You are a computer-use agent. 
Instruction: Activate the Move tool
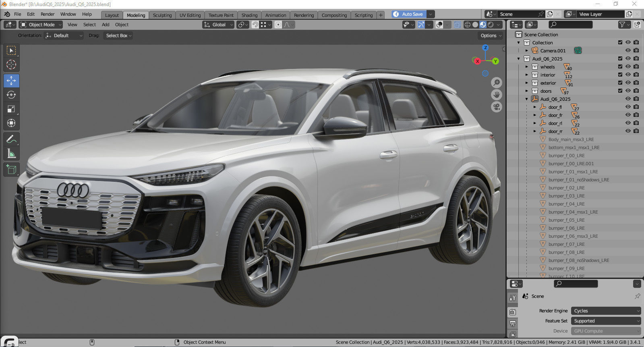pyautogui.click(x=11, y=81)
